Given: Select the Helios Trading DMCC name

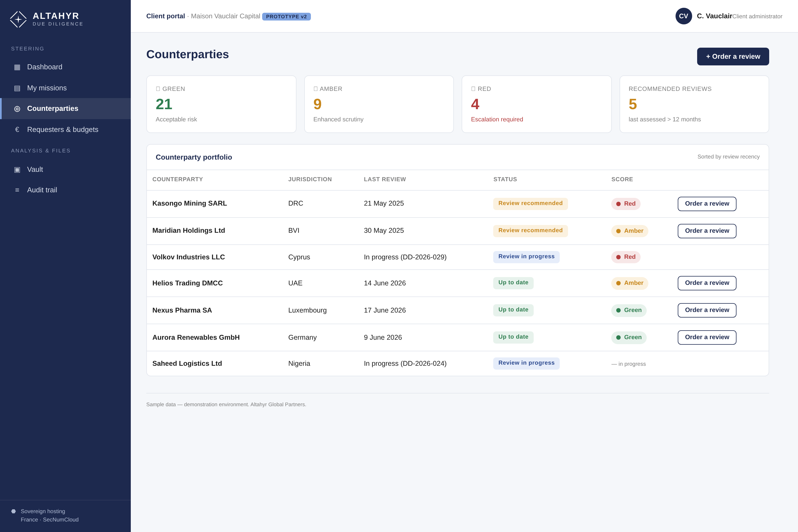Looking at the screenshot, I should [188, 283].
